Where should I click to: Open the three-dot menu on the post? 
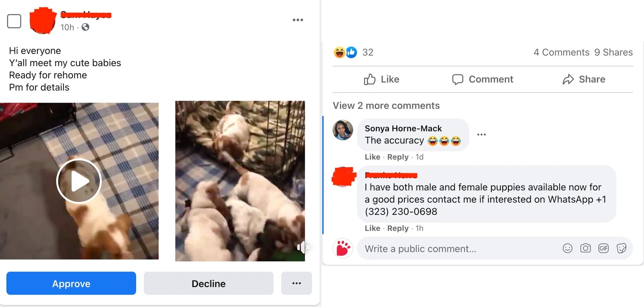pyautogui.click(x=297, y=19)
